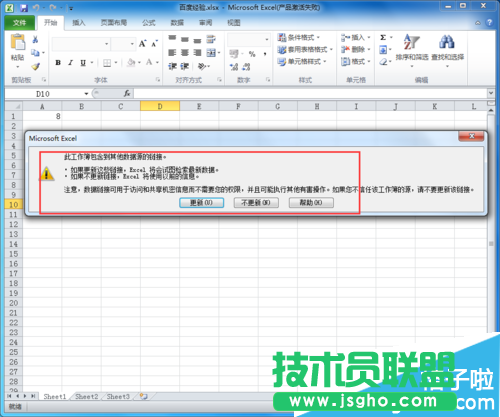Open the green File tab
The image size is (500, 417).
pos(20,23)
